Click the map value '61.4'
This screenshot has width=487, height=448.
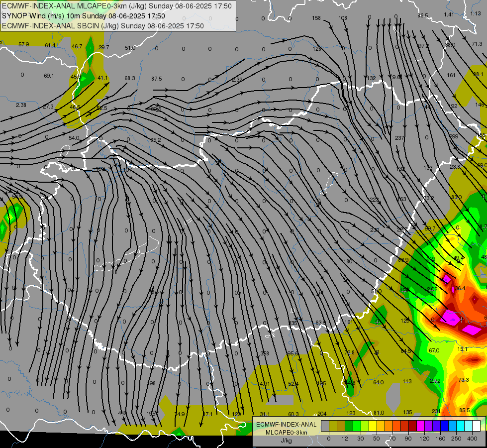[x=50, y=45]
